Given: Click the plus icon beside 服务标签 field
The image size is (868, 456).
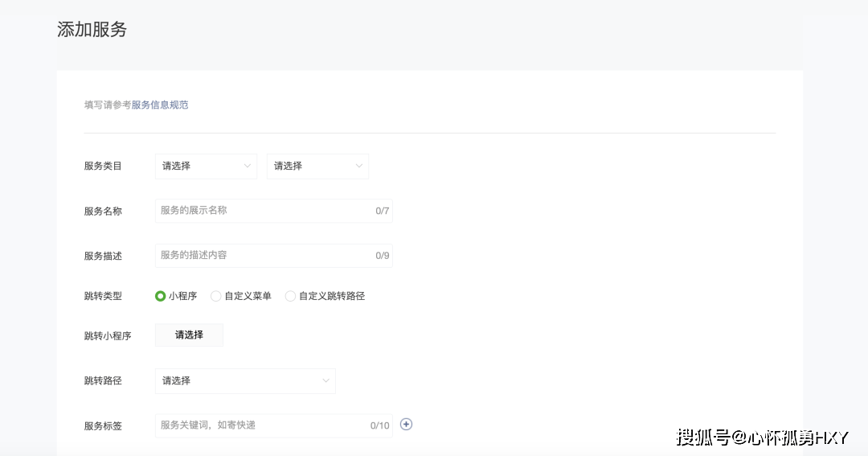Looking at the screenshot, I should tap(406, 425).
